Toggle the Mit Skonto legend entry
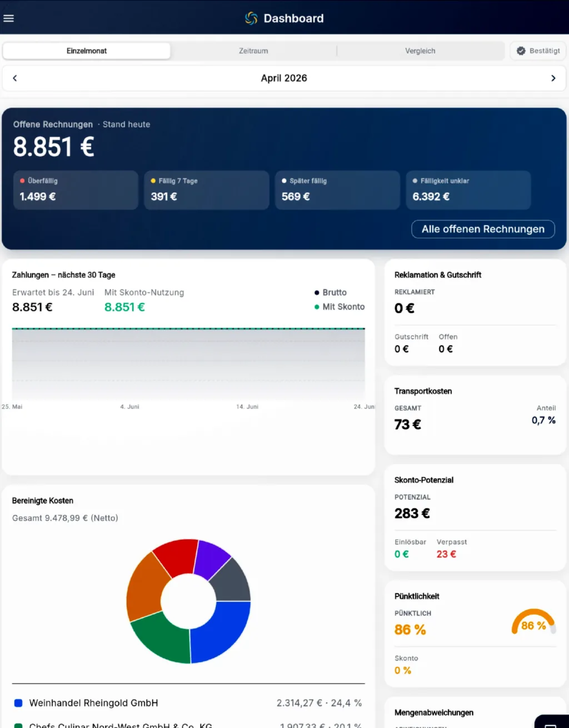This screenshot has width=569, height=728. tap(340, 307)
